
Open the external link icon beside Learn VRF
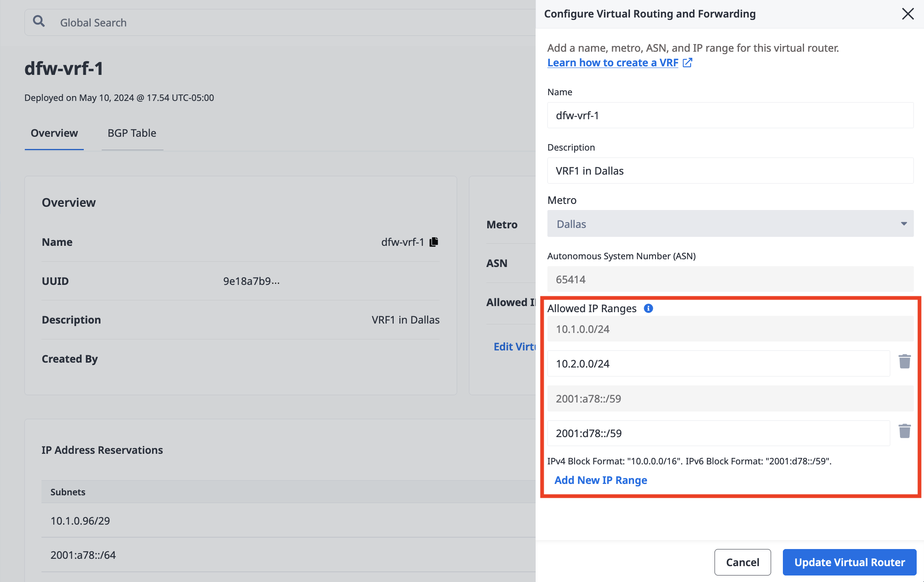click(687, 63)
